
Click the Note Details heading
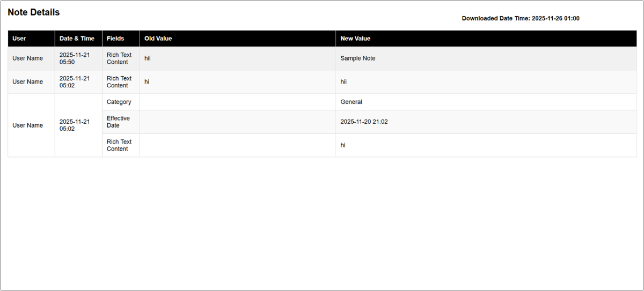point(34,12)
